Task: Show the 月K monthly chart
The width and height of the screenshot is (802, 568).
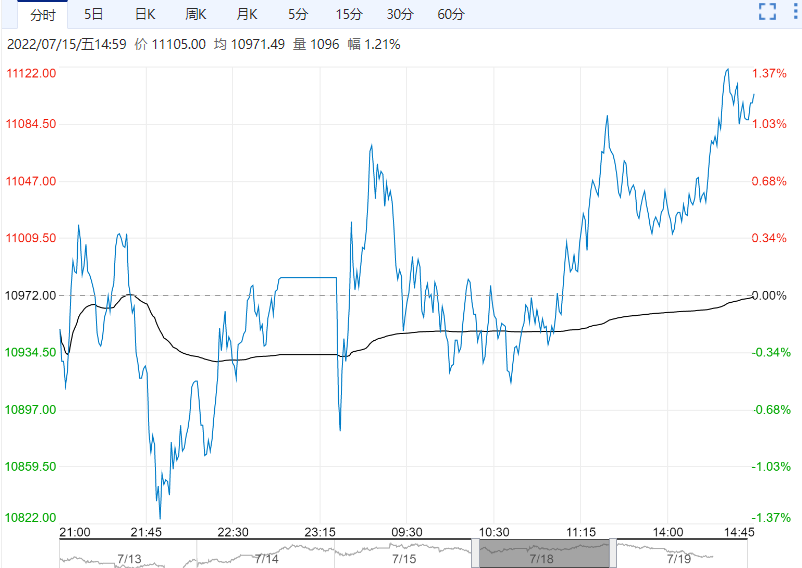Action: (x=247, y=14)
